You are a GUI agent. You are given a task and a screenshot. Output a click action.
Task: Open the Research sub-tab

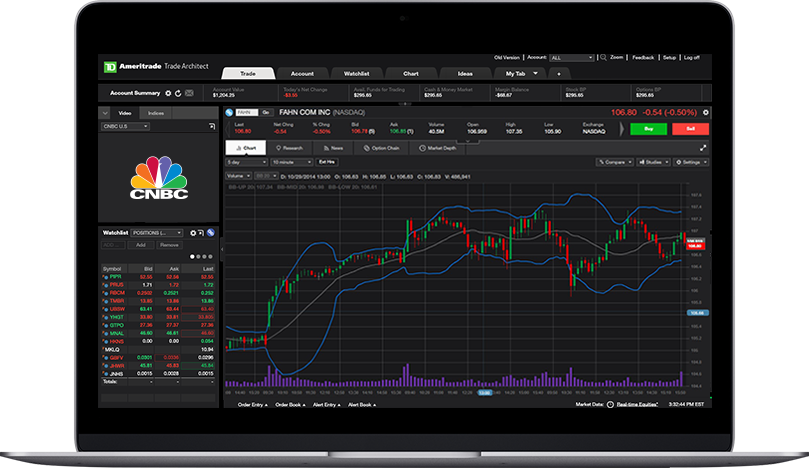pos(289,148)
